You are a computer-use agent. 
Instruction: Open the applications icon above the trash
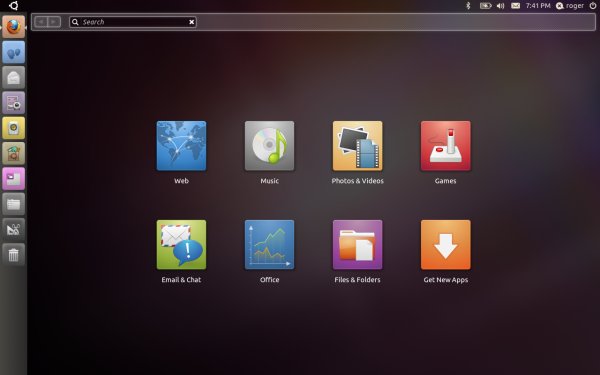click(13, 229)
